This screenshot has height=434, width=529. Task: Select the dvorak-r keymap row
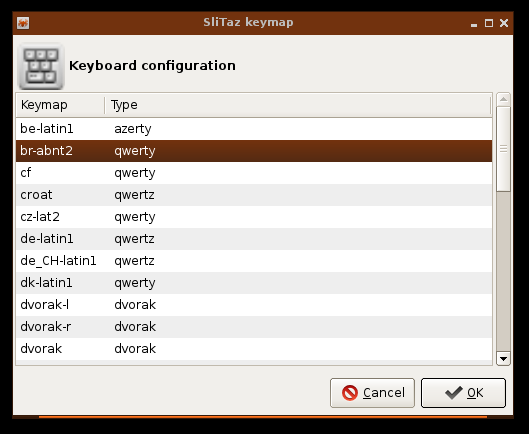point(254,327)
